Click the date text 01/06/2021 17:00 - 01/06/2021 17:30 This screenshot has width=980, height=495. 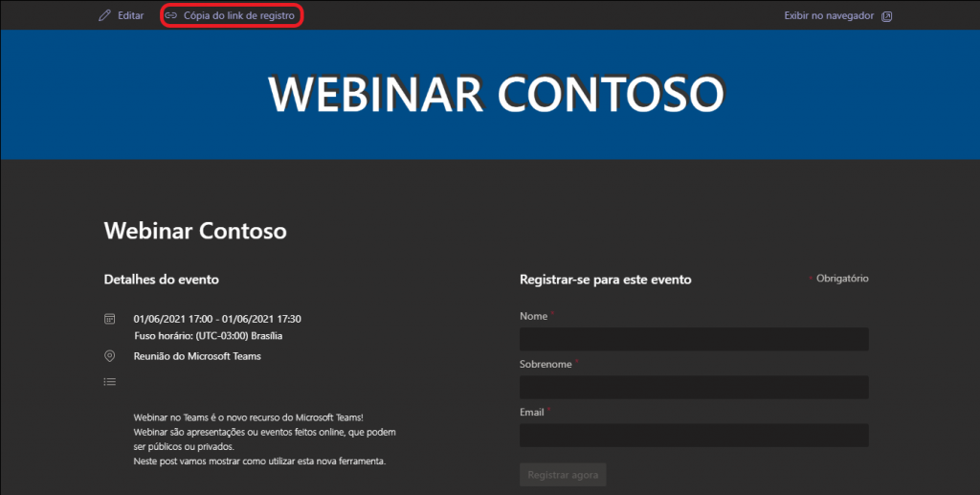coord(217,319)
